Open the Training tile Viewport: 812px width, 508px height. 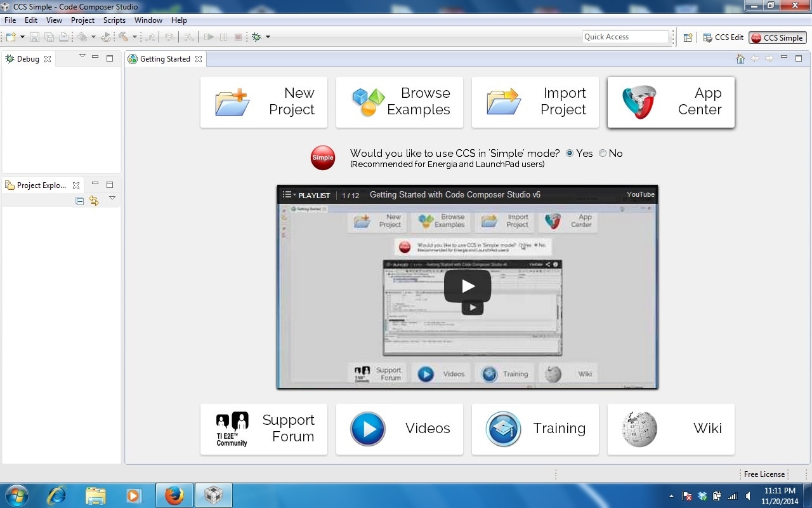535,429
